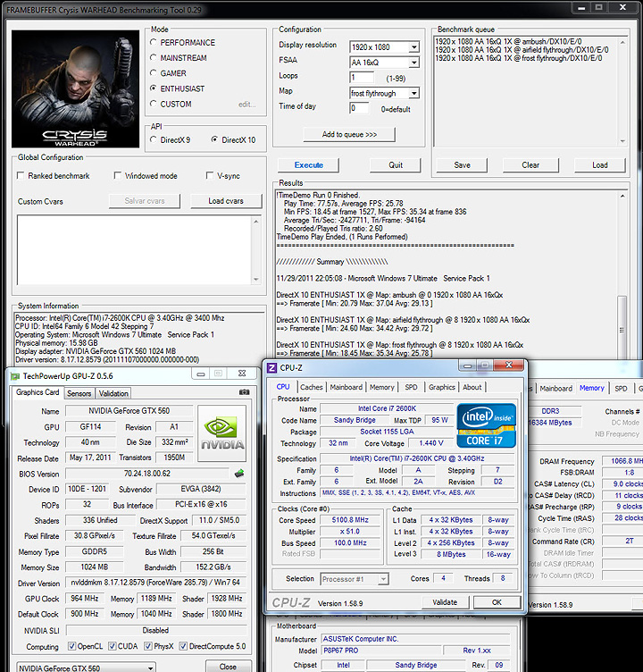This screenshot has width=643, height=672.
Task: Open GPU-Z Graphics Card tab
Action: click(38, 392)
